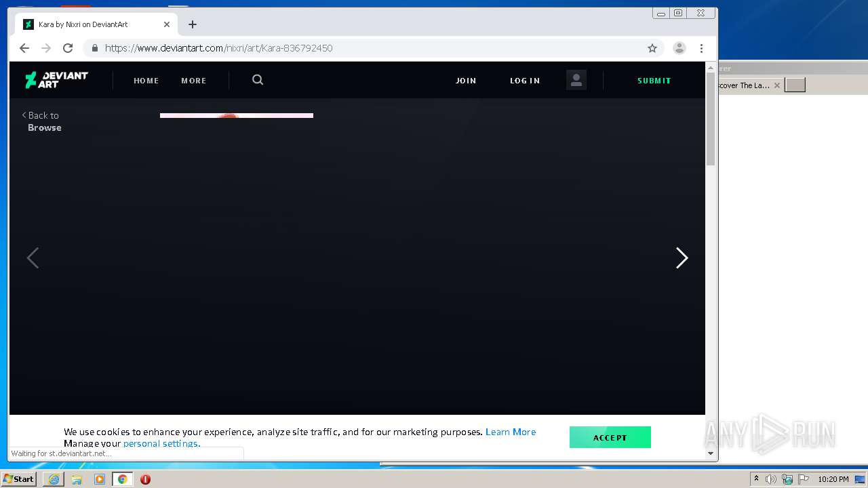Click the partially loaded artwork image

(237, 115)
